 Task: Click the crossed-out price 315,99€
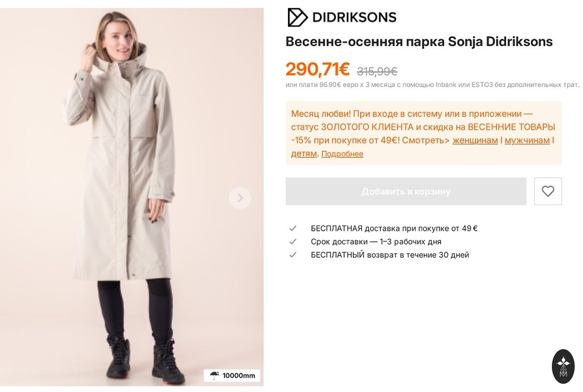[377, 71]
